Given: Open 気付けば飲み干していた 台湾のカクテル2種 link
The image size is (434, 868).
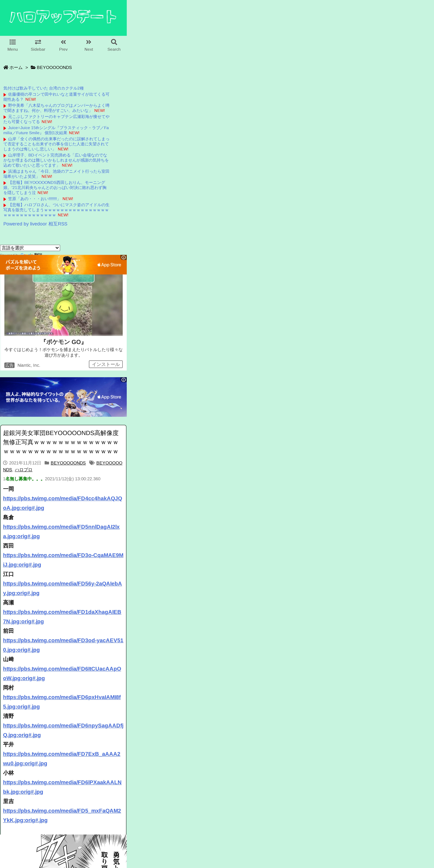Looking at the screenshot, I should (x=43, y=88).
